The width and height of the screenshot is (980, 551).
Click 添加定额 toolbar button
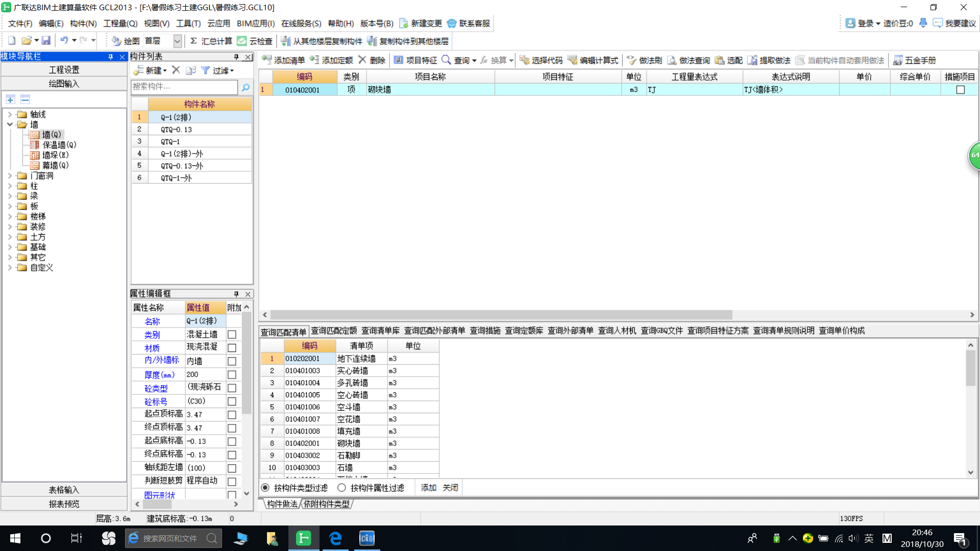(x=331, y=60)
